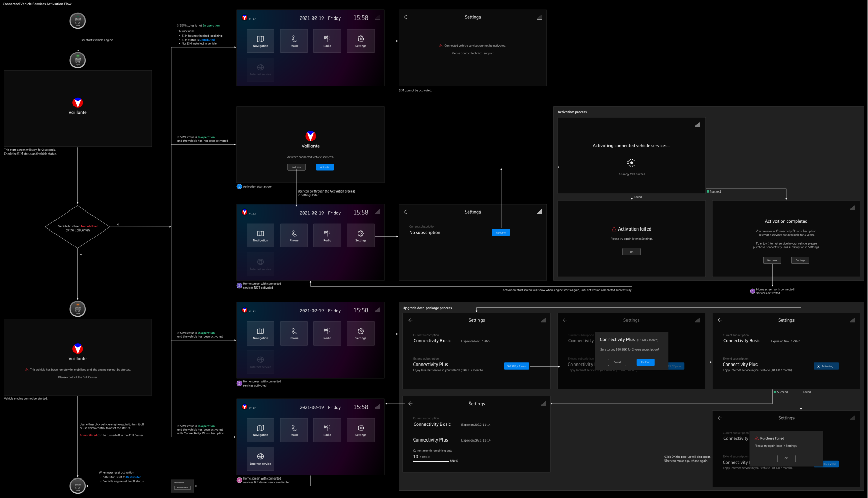Click Not now on Activation completed screen
The width and height of the screenshot is (868, 498).
click(x=772, y=260)
